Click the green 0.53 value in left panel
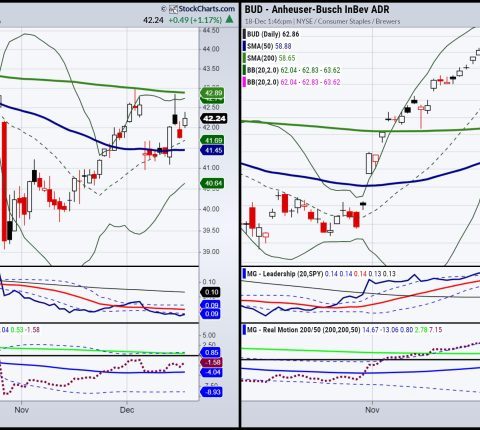This screenshot has height=430, width=480. tap(17, 330)
